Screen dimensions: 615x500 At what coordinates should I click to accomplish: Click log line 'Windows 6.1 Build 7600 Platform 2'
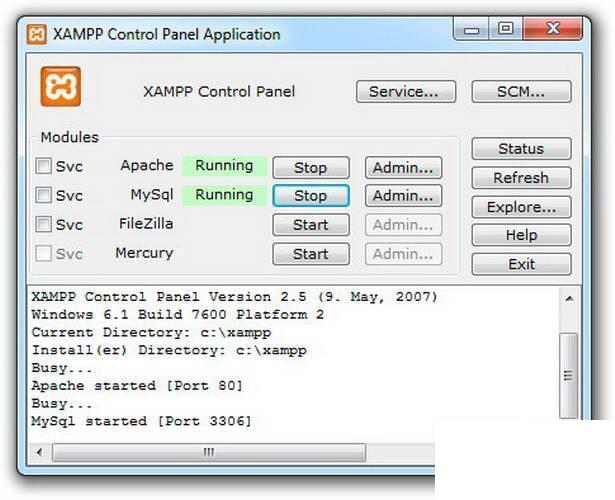point(178,315)
